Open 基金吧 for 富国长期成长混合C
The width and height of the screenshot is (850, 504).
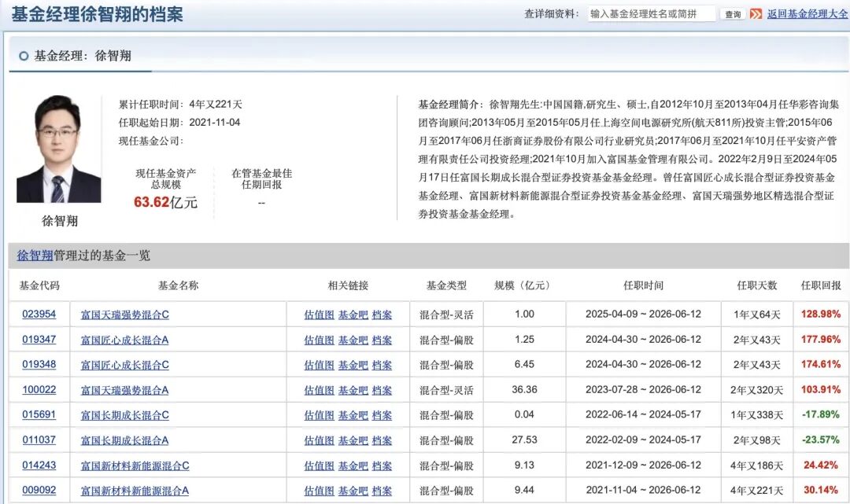click(x=353, y=415)
